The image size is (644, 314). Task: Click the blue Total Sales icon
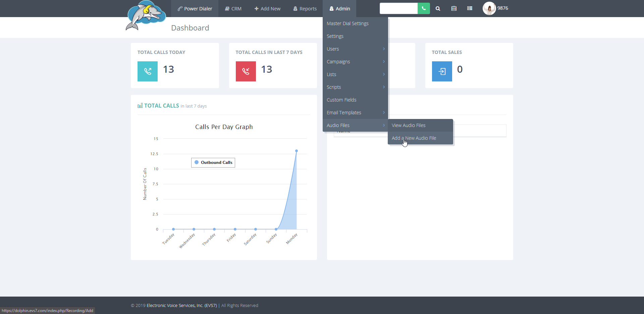point(442,71)
